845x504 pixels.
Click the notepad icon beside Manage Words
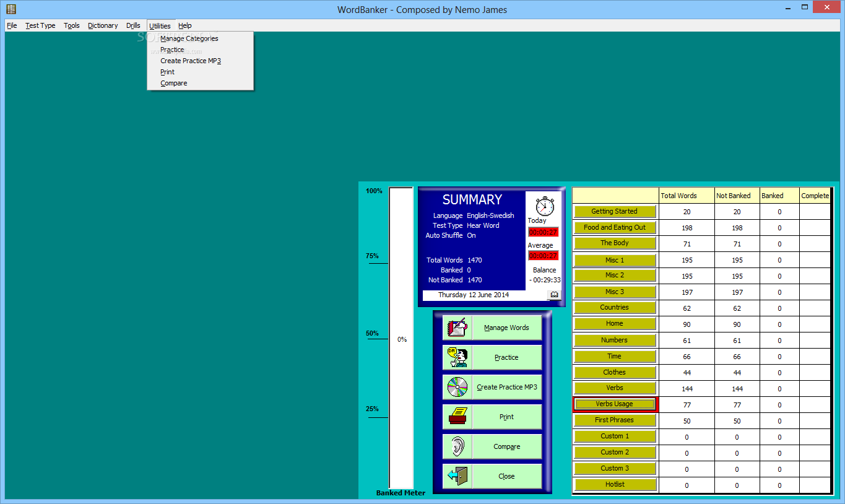pyautogui.click(x=457, y=328)
